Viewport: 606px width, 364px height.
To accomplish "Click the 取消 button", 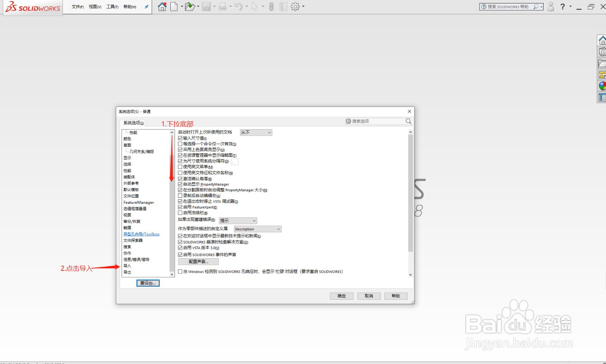I will point(369,296).
